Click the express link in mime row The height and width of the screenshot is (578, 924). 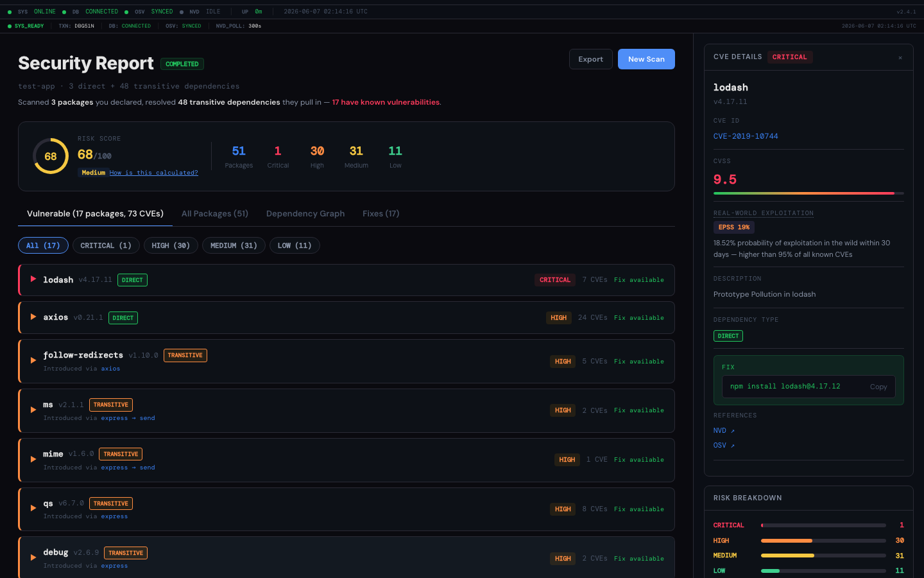[x=114, y=468]
